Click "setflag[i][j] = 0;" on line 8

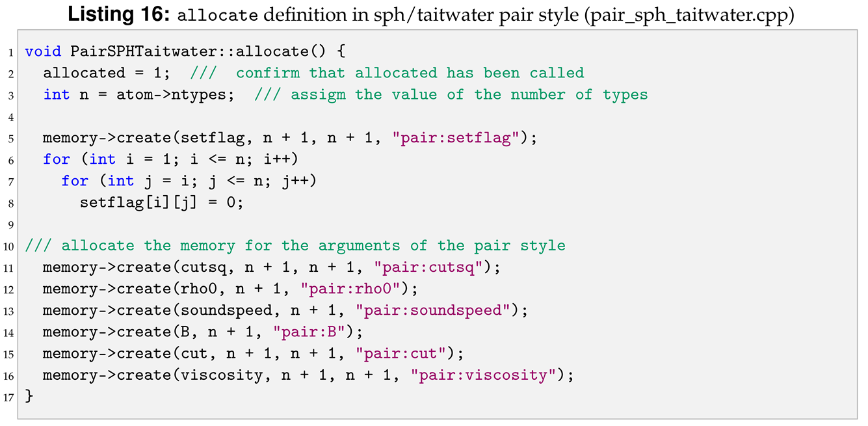[161, 202]
